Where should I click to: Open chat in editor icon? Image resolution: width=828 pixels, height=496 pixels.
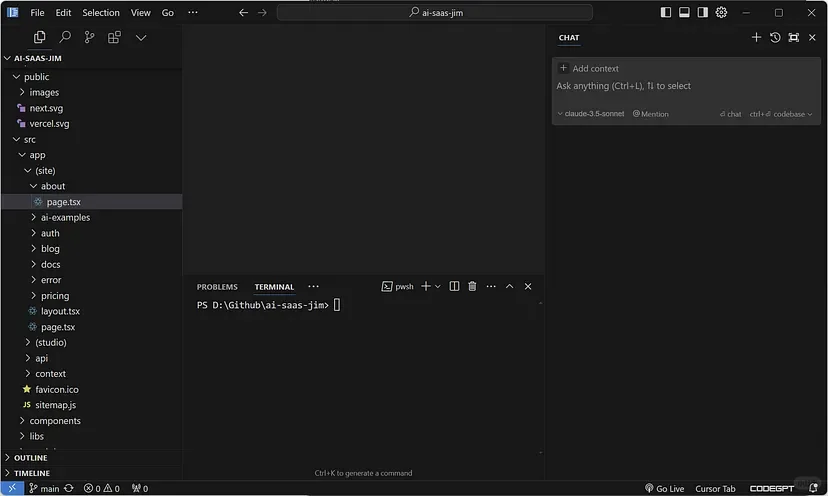pos(793,37)
